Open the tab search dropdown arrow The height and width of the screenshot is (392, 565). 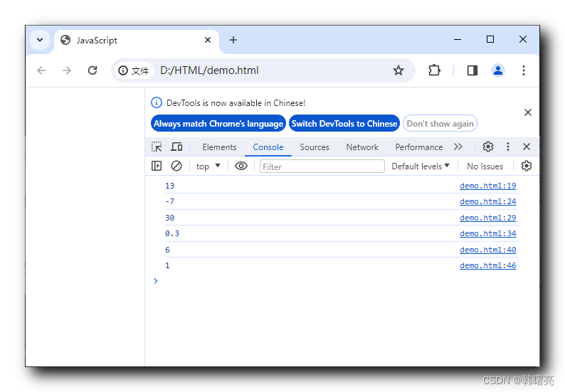point(40,40)
